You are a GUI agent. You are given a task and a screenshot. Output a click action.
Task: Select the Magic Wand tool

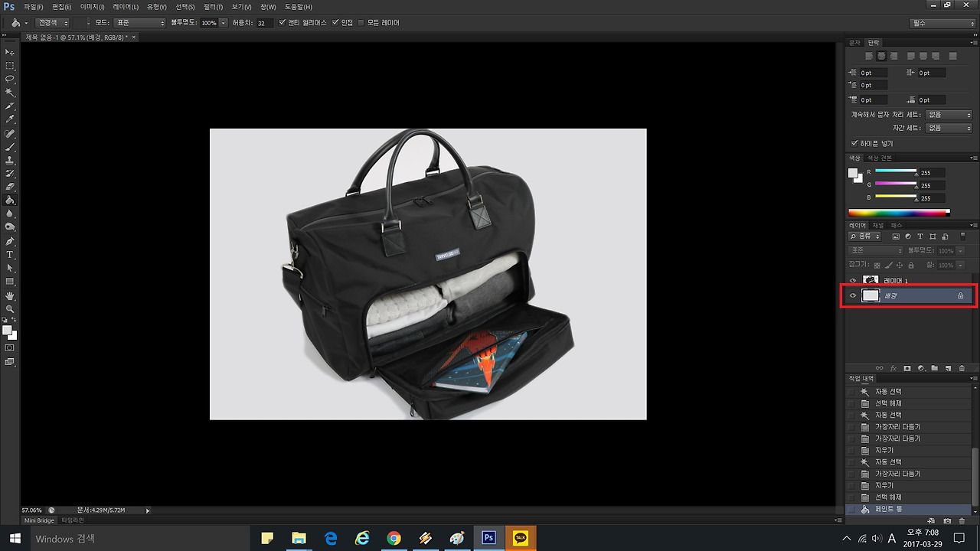coord(10,93)
